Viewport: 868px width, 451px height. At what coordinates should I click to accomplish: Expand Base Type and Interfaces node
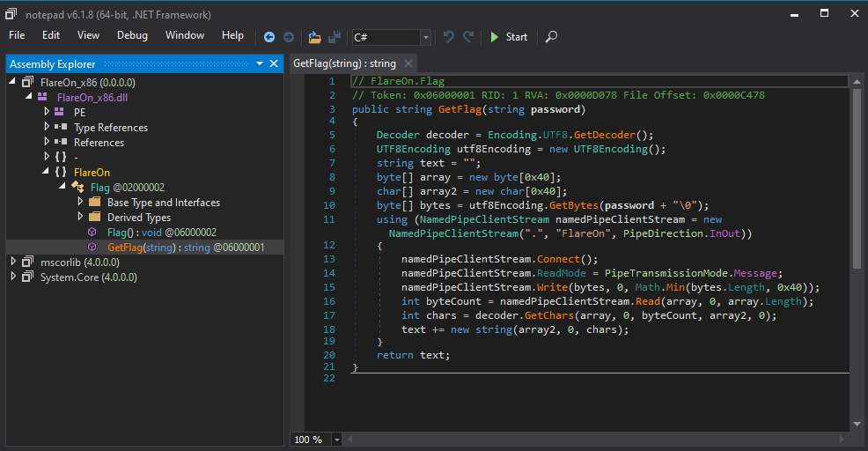coord(80,201)
